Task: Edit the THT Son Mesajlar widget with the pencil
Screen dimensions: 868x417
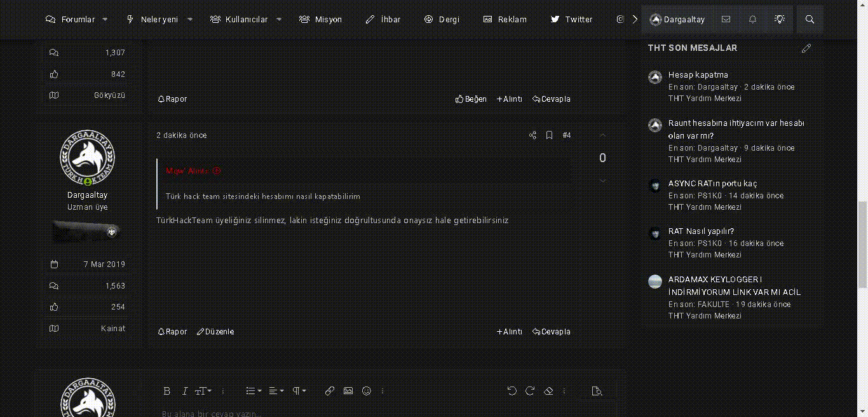Action: [806, 48]
